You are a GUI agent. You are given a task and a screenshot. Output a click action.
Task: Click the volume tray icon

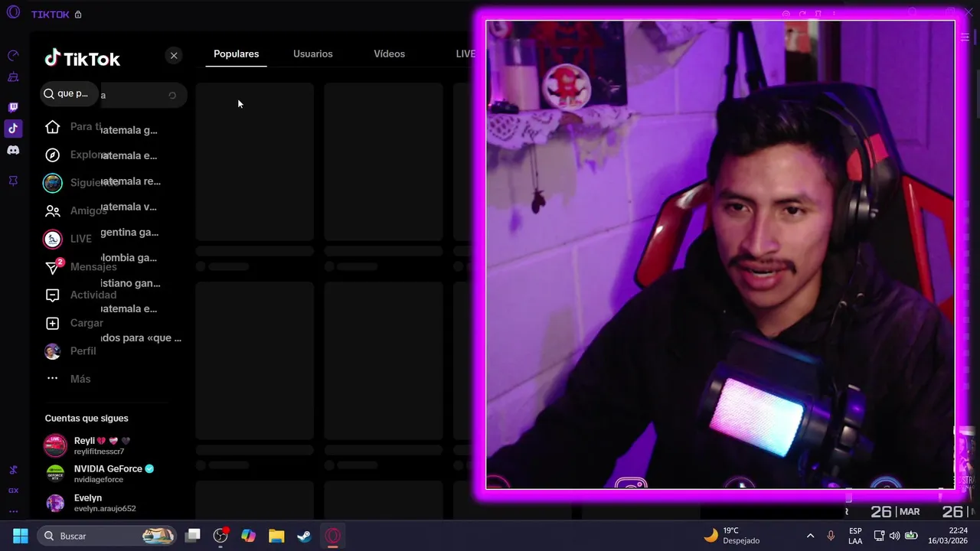point(894,536)
